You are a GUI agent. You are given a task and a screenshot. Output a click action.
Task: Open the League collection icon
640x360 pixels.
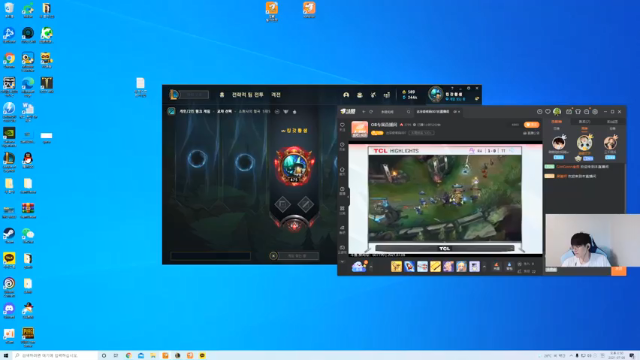tap(360, 95)
